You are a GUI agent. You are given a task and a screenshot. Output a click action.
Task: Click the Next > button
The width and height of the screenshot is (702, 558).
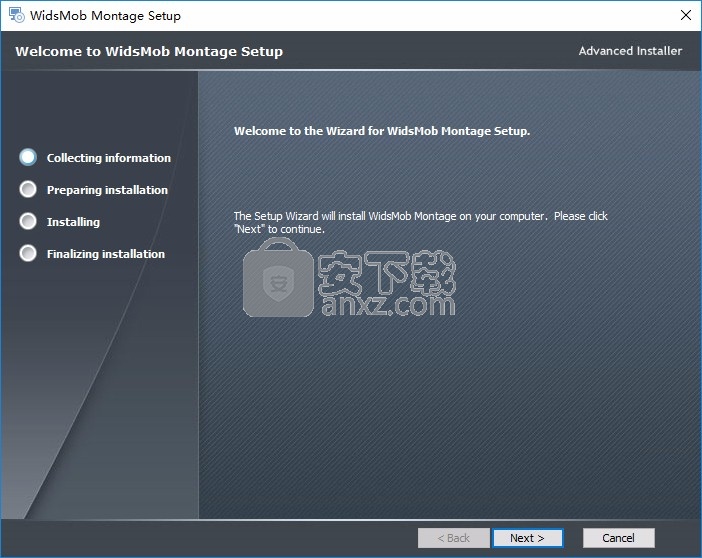click(x=527, y=538)
